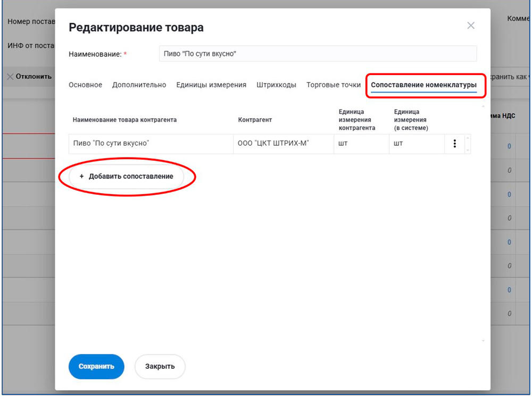Select the Штрихкоды tab
This screenshot has height=399, width=532.
click(x=276, y=85)
